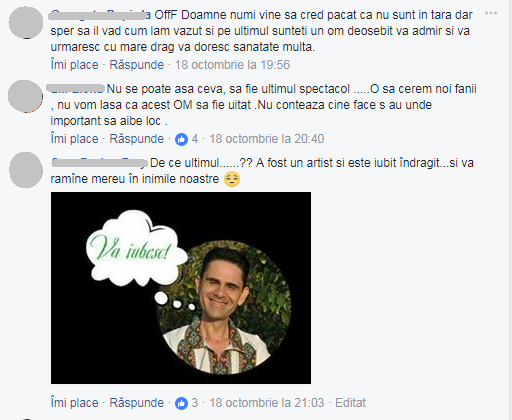This screenshot has height=420, width=512.
Task: Like the comment posted at 19:56
Action: [75, 65]
